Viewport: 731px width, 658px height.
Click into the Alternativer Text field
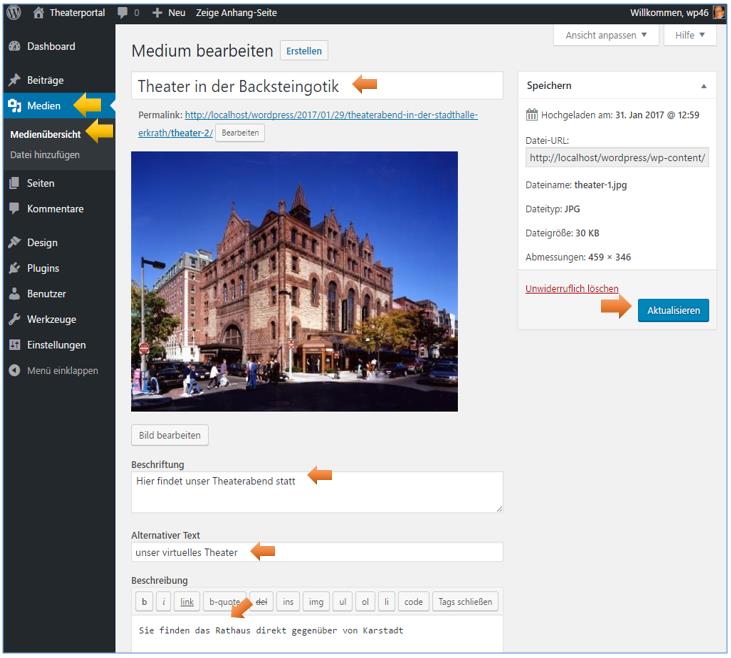tap(316, 552)
